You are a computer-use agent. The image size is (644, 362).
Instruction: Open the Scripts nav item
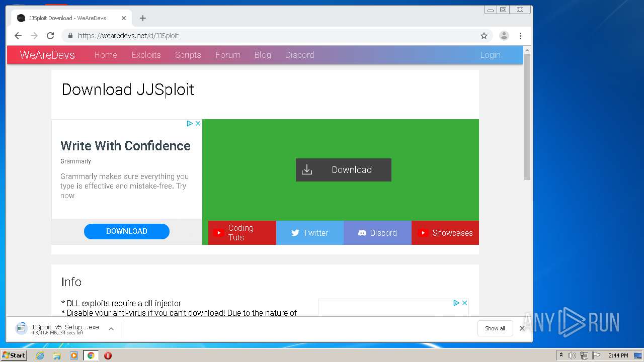pyautogui.click(x=188, y=55)
